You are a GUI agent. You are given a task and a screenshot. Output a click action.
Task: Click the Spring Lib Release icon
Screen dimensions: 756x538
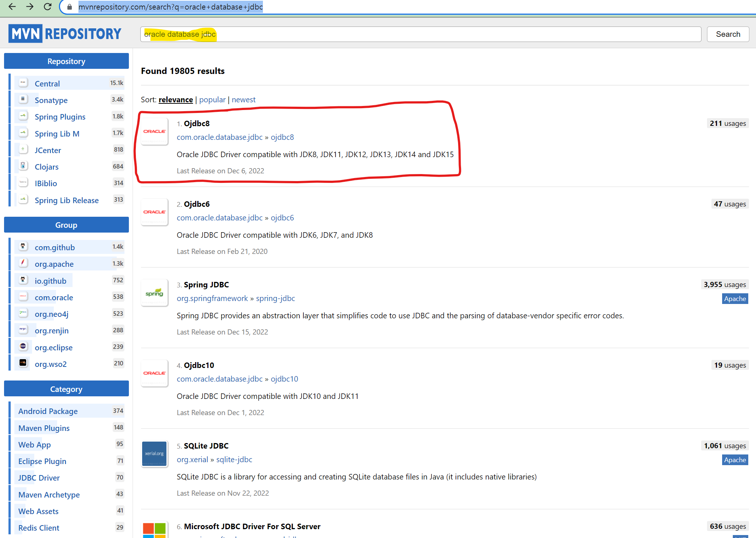pos(23,199)
